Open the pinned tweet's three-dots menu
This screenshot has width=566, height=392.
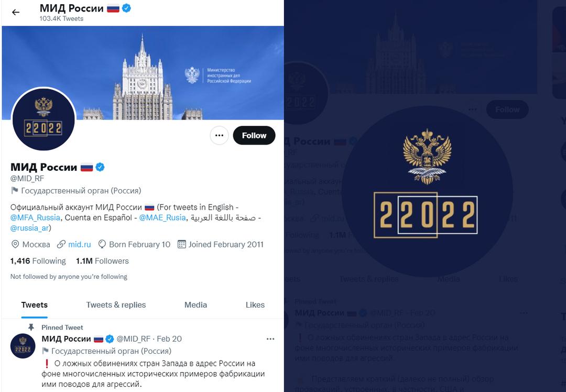point(270,339)
